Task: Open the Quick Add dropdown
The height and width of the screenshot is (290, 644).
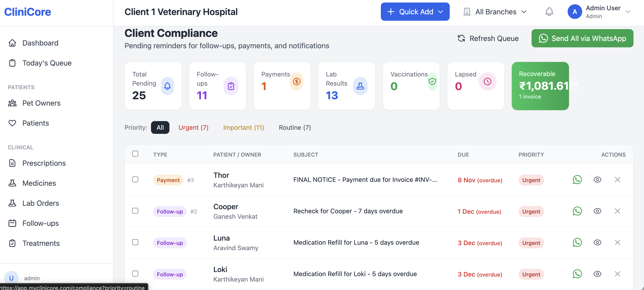Action: pos(415,11)
